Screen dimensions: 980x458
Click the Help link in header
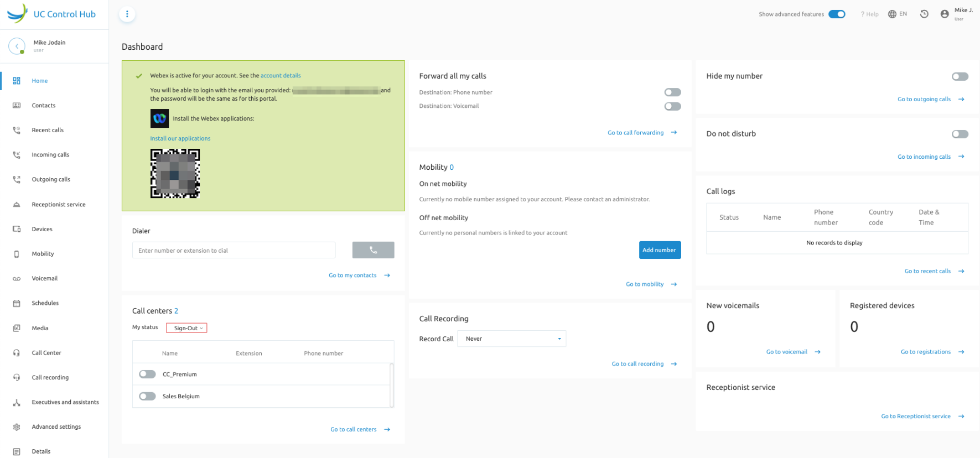click(x=870, y=14)
